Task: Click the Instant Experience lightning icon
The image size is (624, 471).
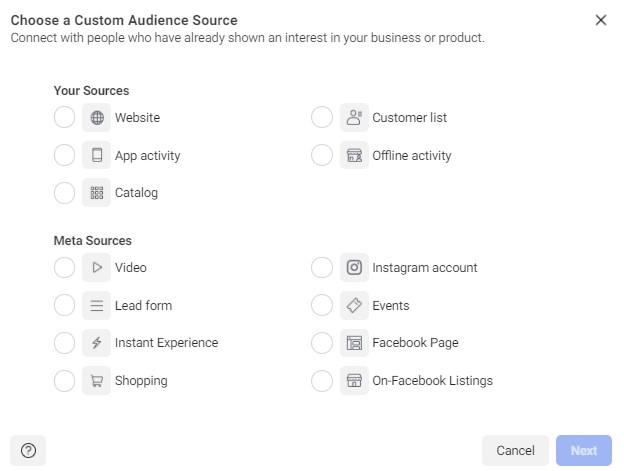Action: point(97,343)
